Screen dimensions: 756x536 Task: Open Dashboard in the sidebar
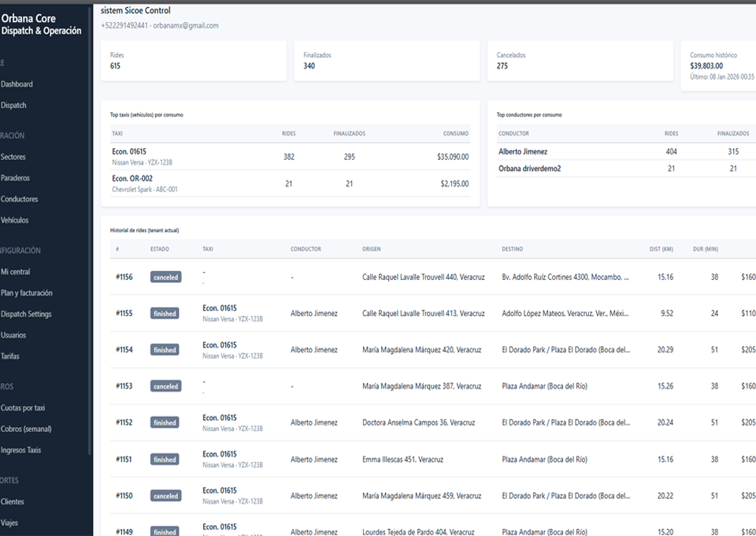pos(17,84)
